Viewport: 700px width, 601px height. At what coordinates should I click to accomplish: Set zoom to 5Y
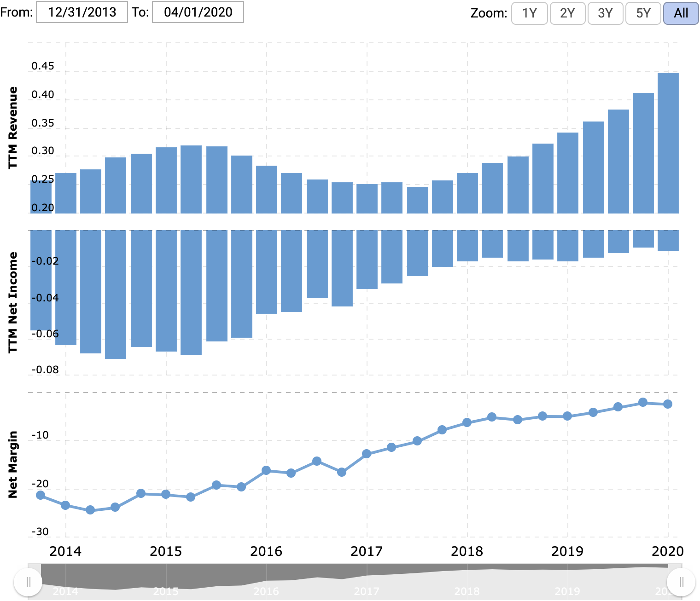(x=643, y=13)
